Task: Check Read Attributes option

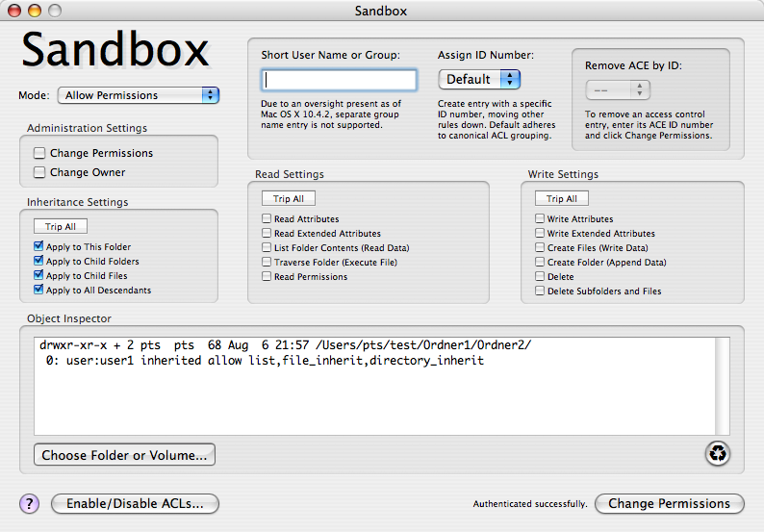Action: pos(267,219)
